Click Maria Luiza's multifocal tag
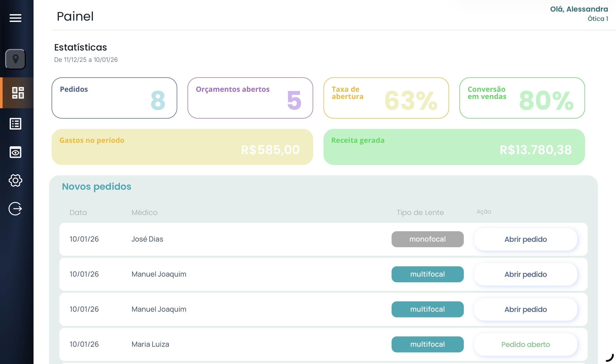This screenshot has height=364, width=616. (x=427, y=344)
